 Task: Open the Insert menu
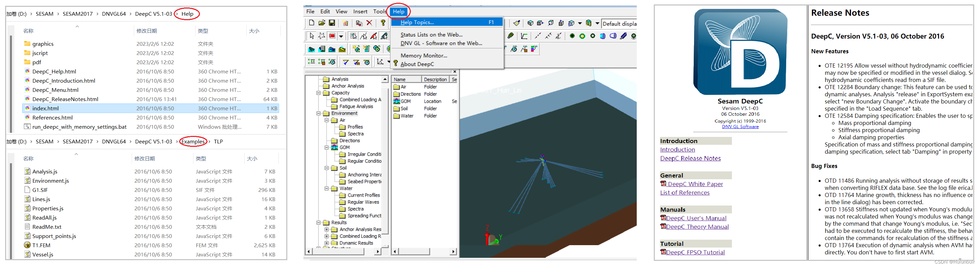(360, 11)
